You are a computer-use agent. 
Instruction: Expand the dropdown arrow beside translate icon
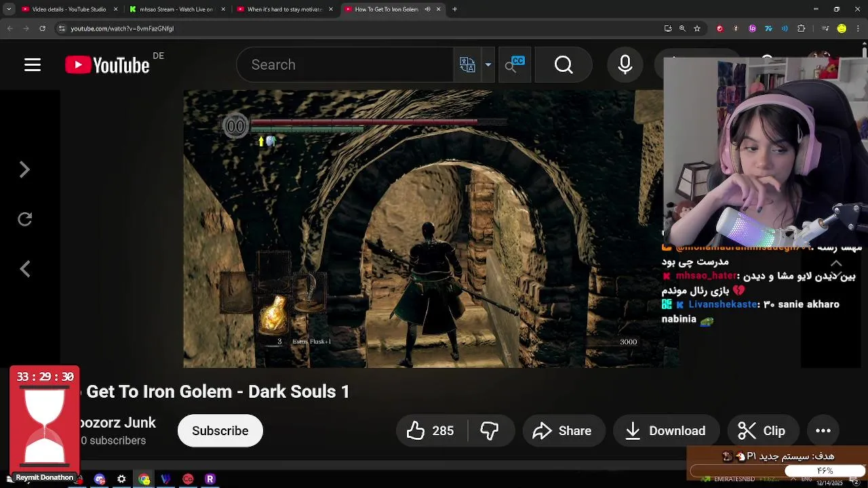click(488, 65)
